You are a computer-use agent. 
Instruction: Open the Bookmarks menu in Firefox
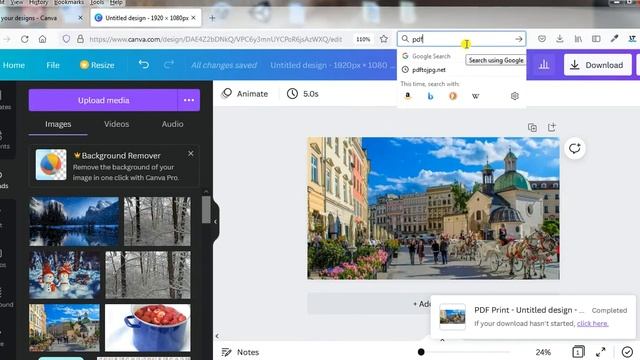(x=69, y=2)
